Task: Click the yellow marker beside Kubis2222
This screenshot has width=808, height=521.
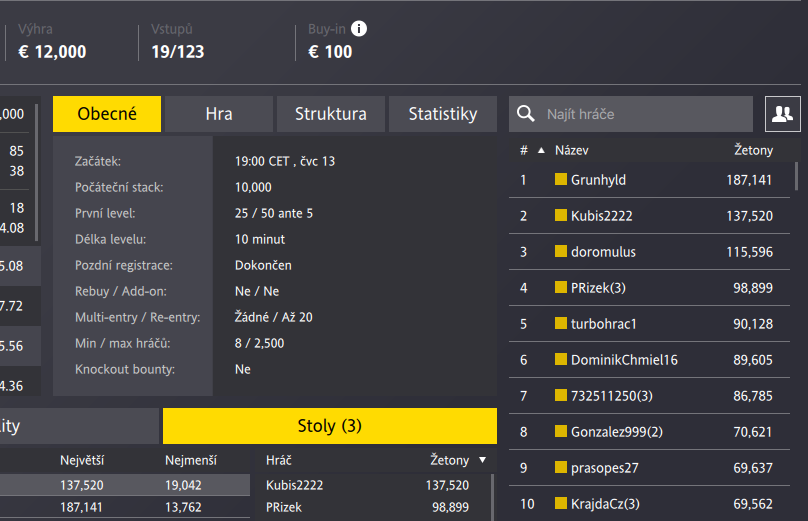Action: (x=561, y=216)
